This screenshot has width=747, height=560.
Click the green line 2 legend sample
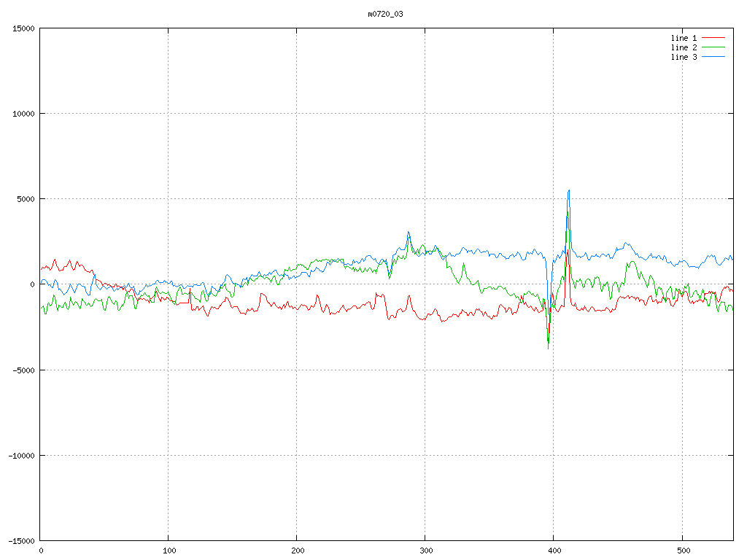[713, 47]
